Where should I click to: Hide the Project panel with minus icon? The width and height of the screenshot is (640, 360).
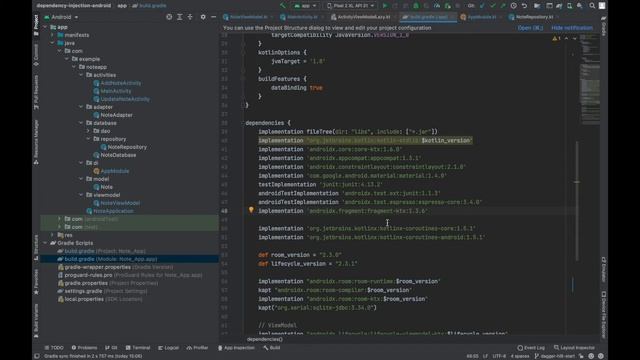[x=213, y=17]
